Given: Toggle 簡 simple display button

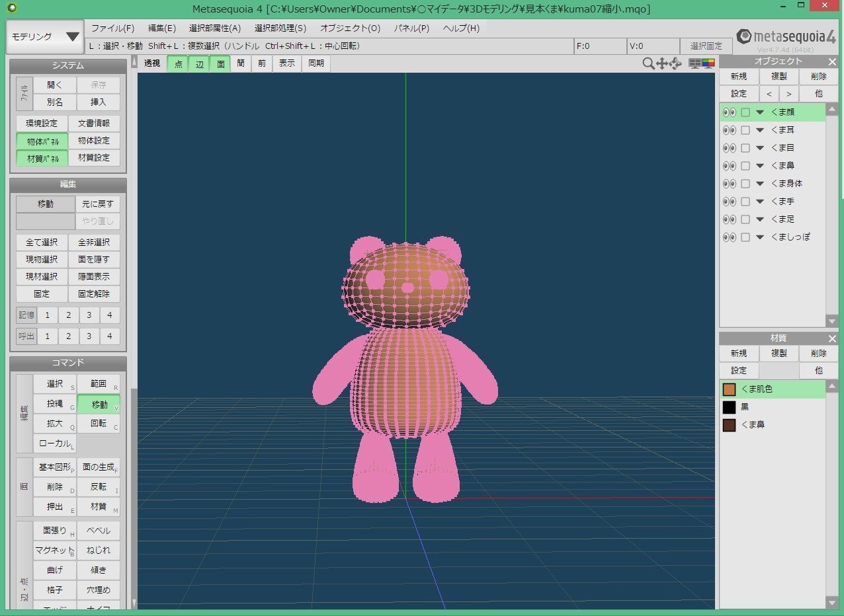Looking at the screenshot, I should 241,63.
